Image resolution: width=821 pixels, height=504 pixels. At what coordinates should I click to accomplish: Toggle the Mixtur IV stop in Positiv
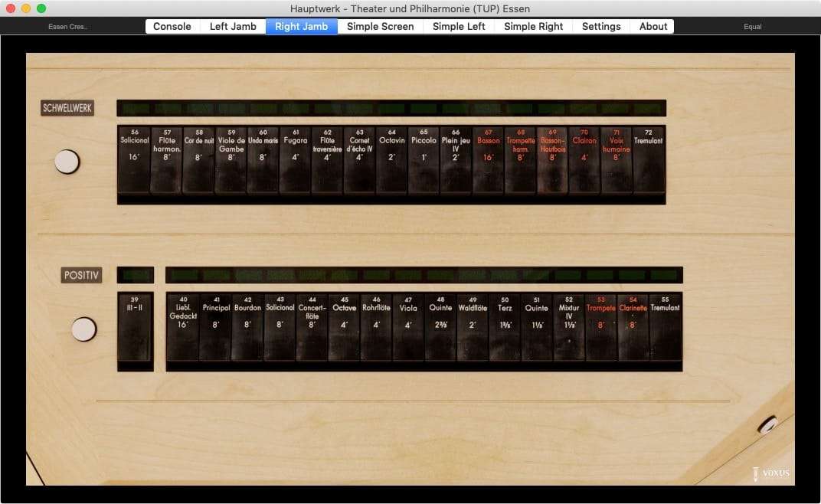click(x=568, y=328)
